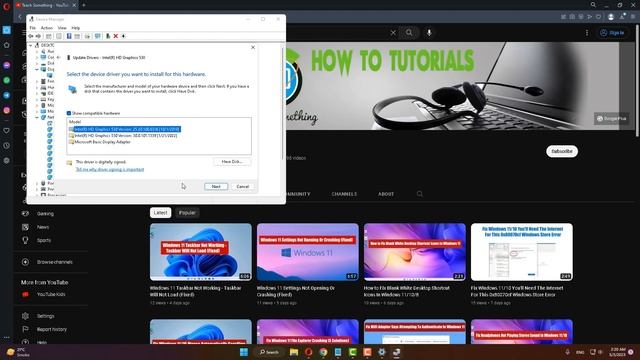Switch to the ABOUT tab on YouTube
The height and width of the screenshot is (360, 640).
386,194
